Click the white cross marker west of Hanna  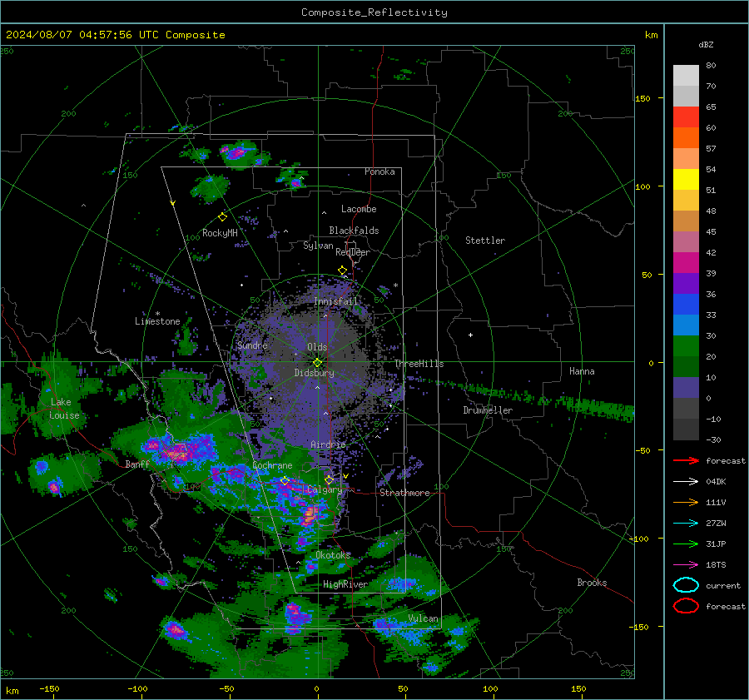(x=470, y=335)
